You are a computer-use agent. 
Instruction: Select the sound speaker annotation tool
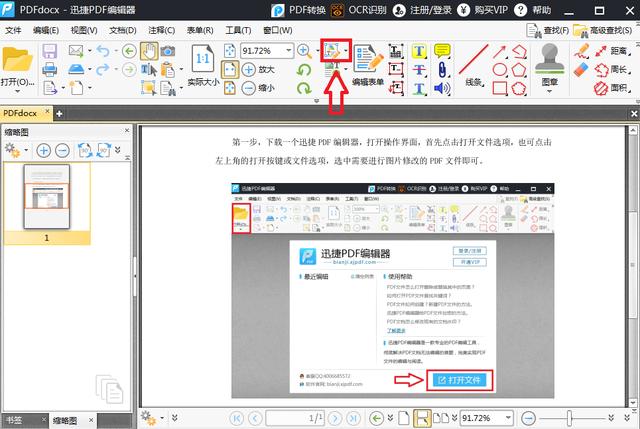442,88
